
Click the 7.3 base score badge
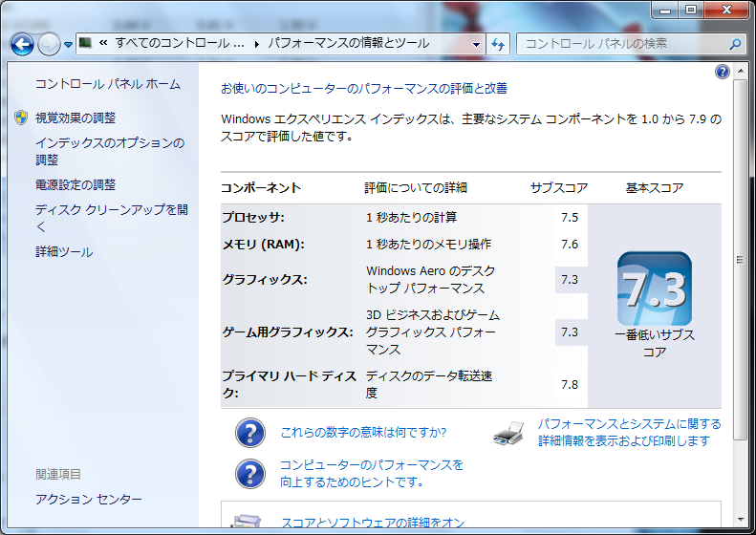pos(655,289)
